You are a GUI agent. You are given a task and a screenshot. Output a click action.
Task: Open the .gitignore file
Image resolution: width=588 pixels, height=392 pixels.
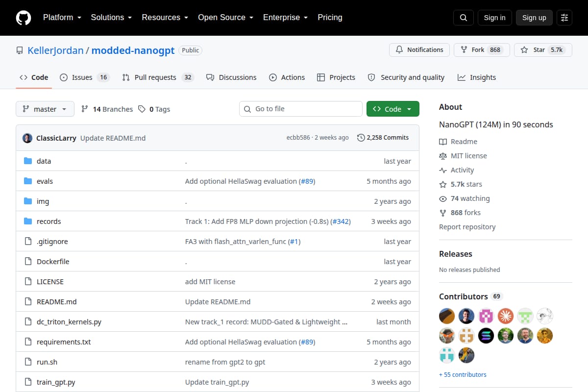(x=52, y=242)
